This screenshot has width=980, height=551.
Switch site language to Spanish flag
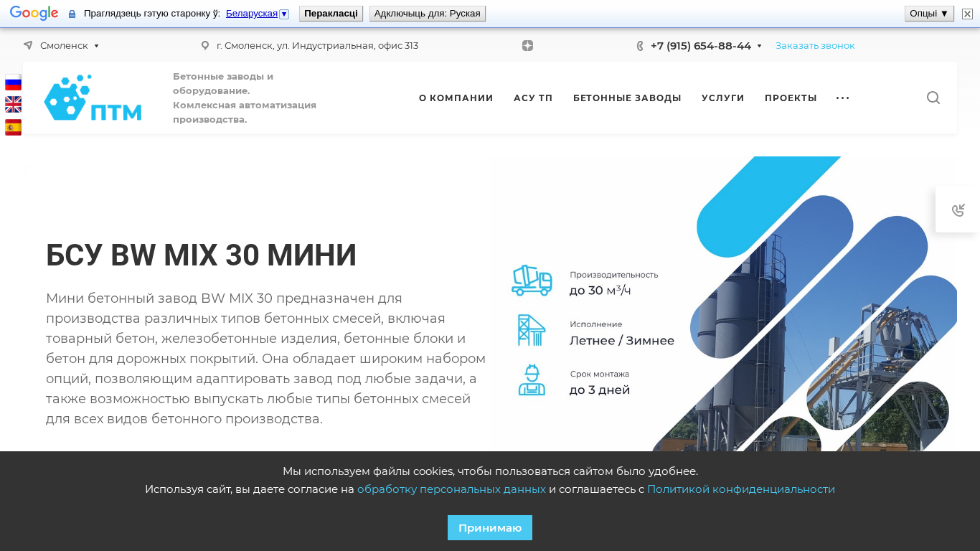(13, 127)
